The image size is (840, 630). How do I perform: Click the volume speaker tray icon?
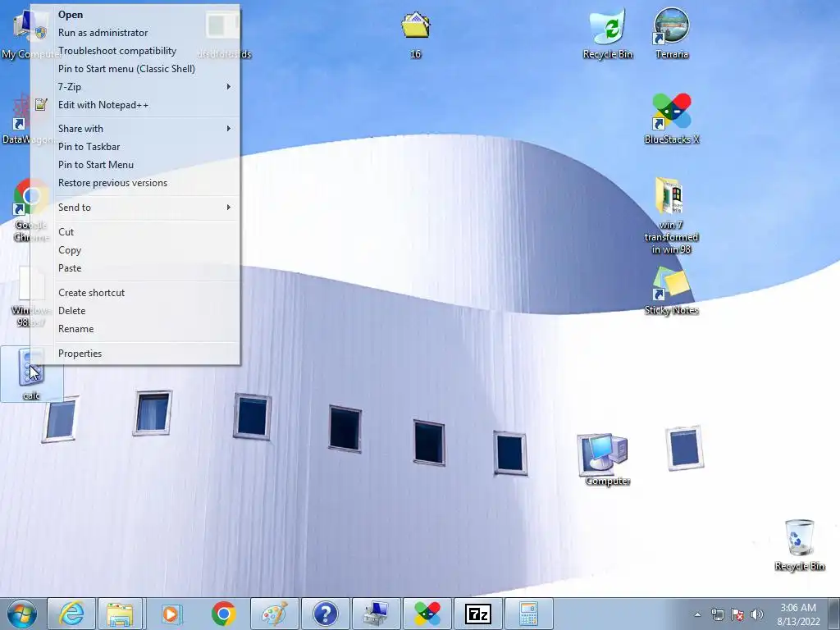(x=756, y=614)
